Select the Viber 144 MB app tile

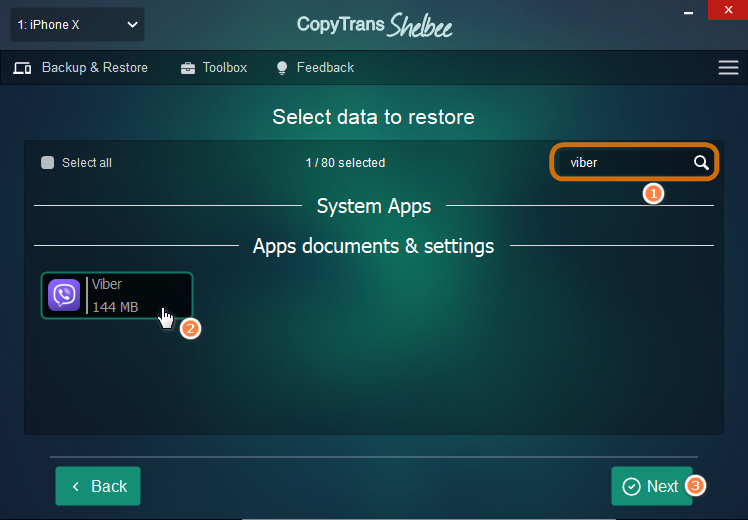click(117, 295)
